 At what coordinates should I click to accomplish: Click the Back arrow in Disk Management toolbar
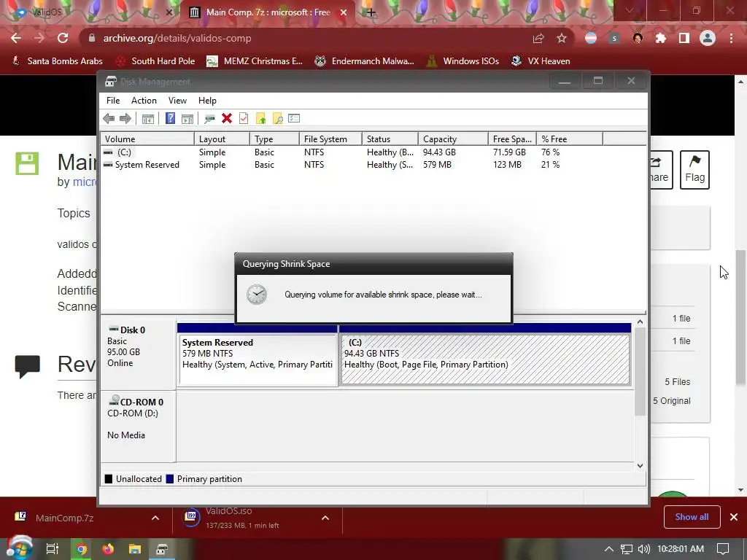coord(109,119)
